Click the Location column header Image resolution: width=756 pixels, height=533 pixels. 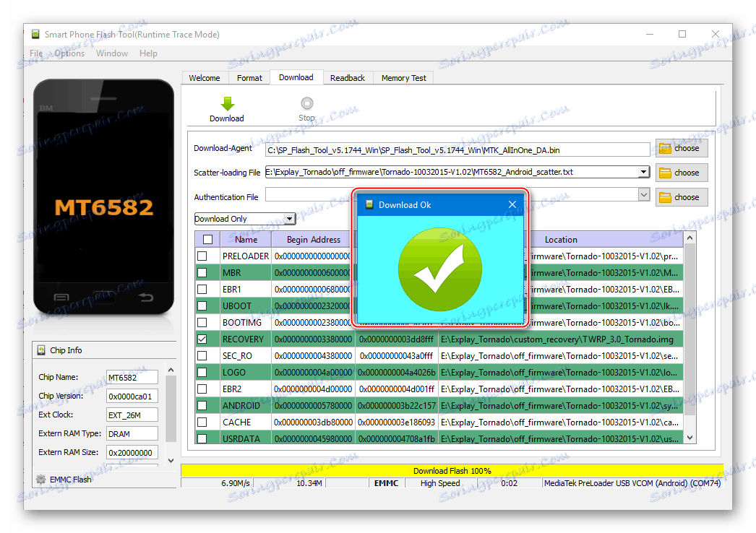coord(561,240)
